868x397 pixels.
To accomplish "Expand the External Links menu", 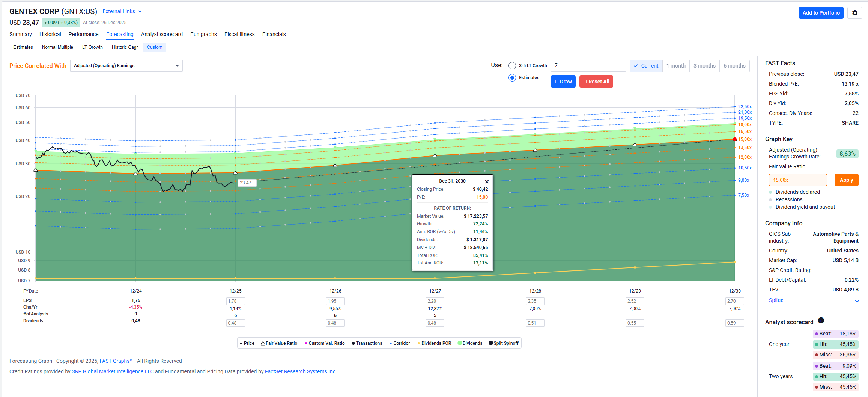I will [x=122, y=12].
